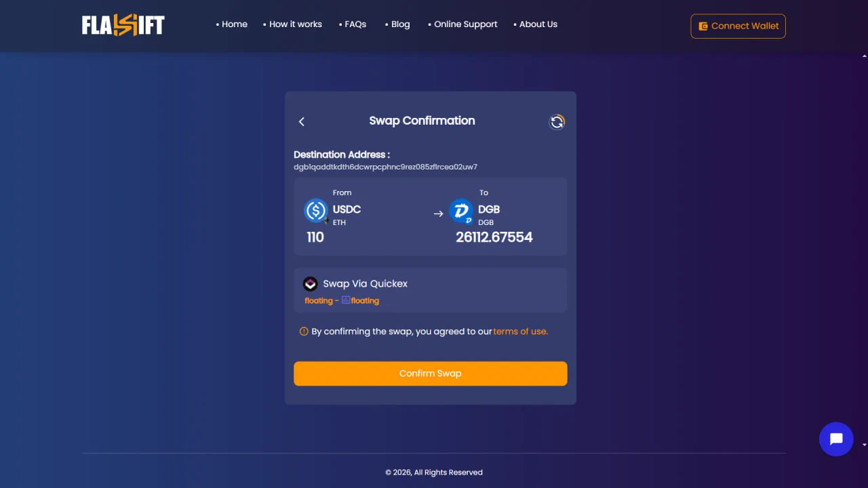The width and height of the screenshot is (868, 488).
Task: Click the Quickex provider logo
Action: [x=311, y=284]
